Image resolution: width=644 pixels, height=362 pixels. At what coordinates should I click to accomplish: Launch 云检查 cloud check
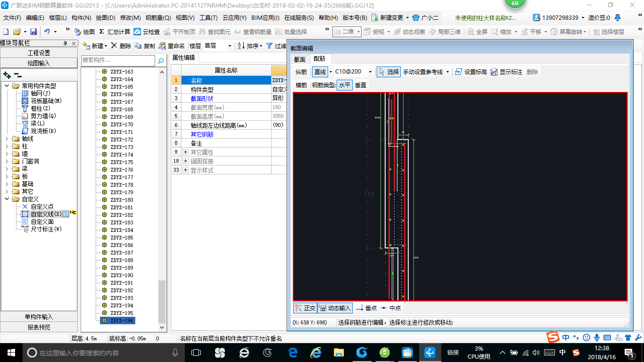point(147,32)
